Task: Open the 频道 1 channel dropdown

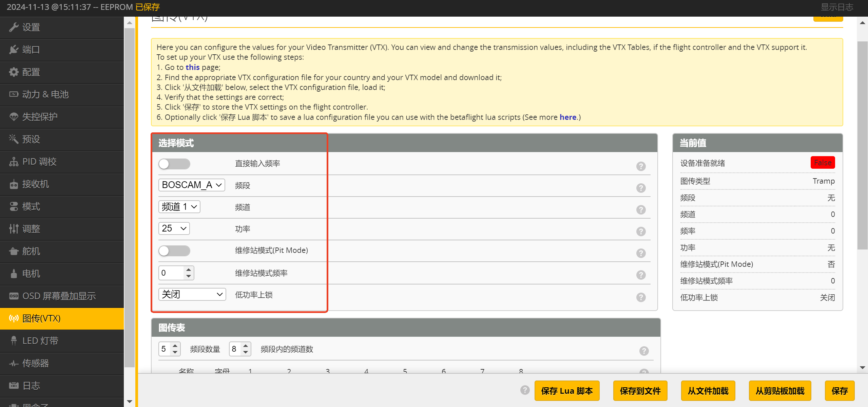Action: click(179, 207)
